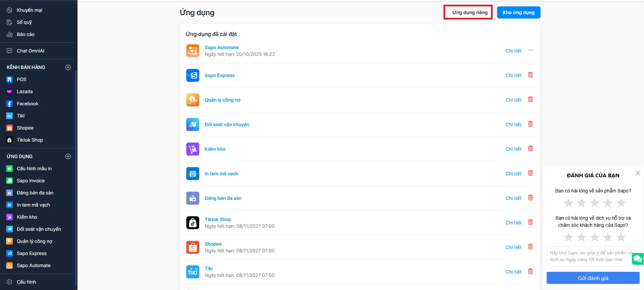Viewport: 644px width, 290px height.
Task: Open Cấu hình mẫu in app
Action: coord(34,169)
